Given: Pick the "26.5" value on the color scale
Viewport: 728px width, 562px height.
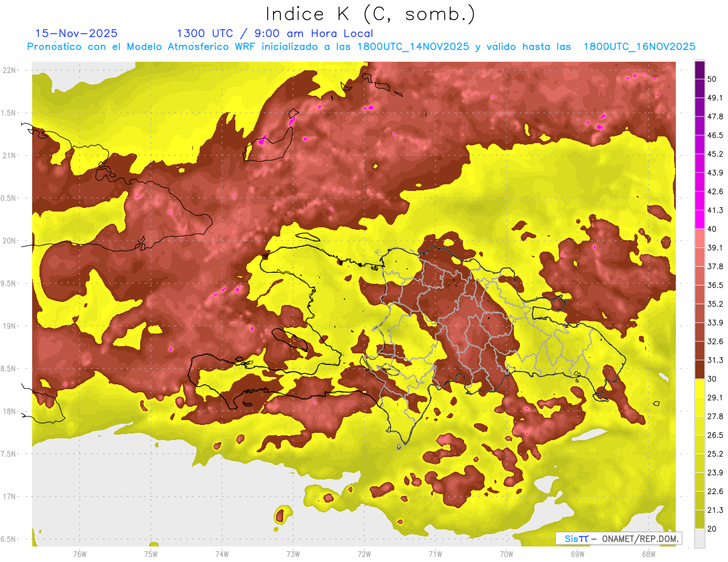Looking at the screenshot, I should [715, 435].
